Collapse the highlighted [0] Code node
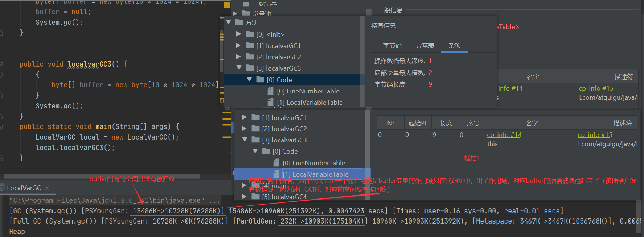The image size is (644, 237). click(x=249, y=79)
